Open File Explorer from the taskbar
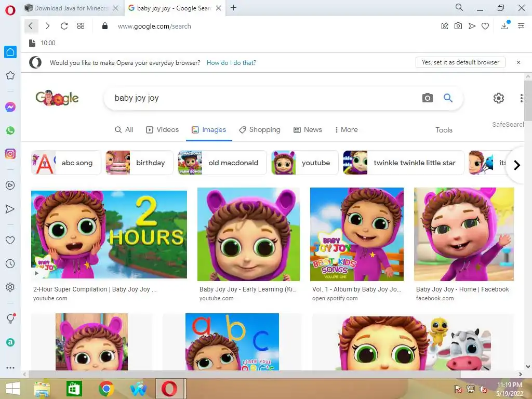The width and height of the screenshot is (532, 399). [x=42, y=389]
